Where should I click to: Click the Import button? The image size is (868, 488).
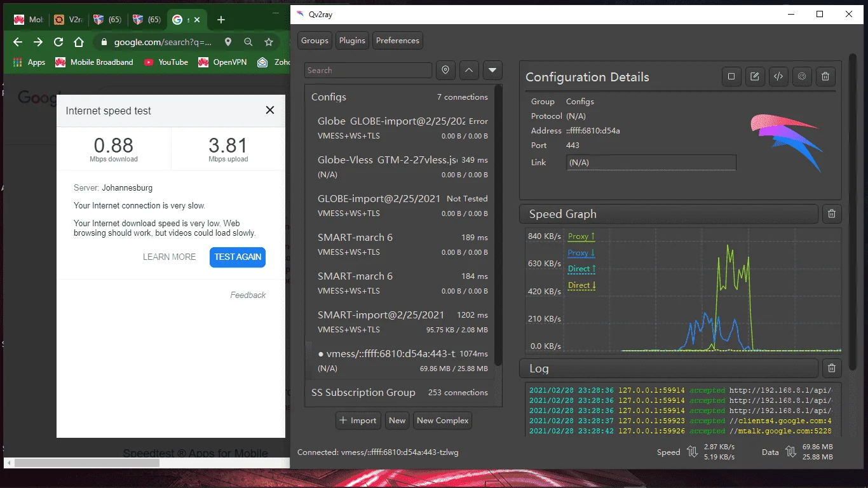pos(358,421)
